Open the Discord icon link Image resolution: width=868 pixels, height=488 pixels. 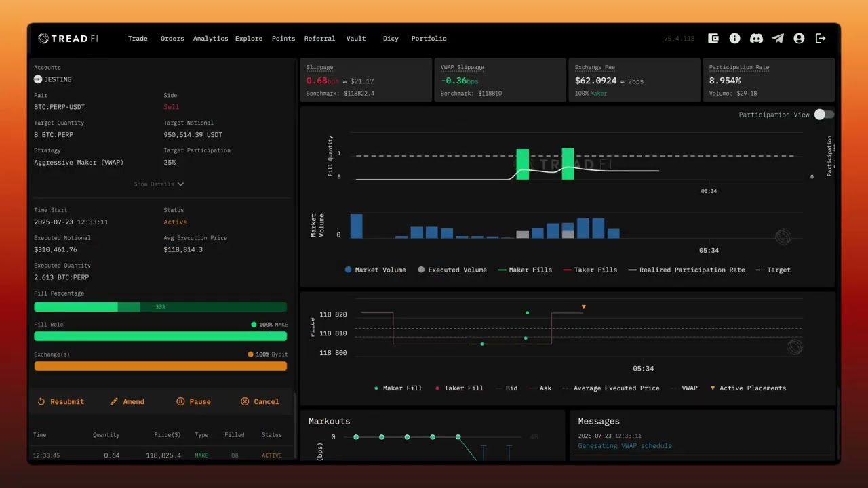pyautogui.click(x=756, y=39)
